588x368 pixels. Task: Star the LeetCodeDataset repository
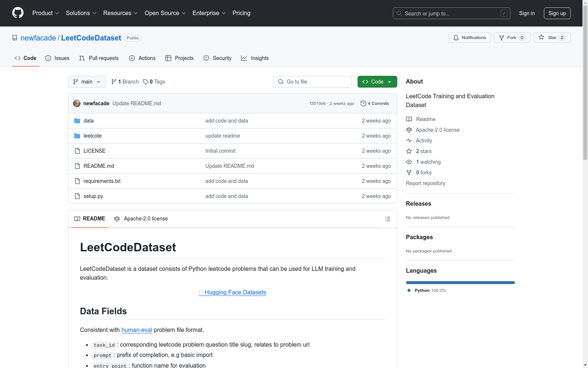coord(552,38)
